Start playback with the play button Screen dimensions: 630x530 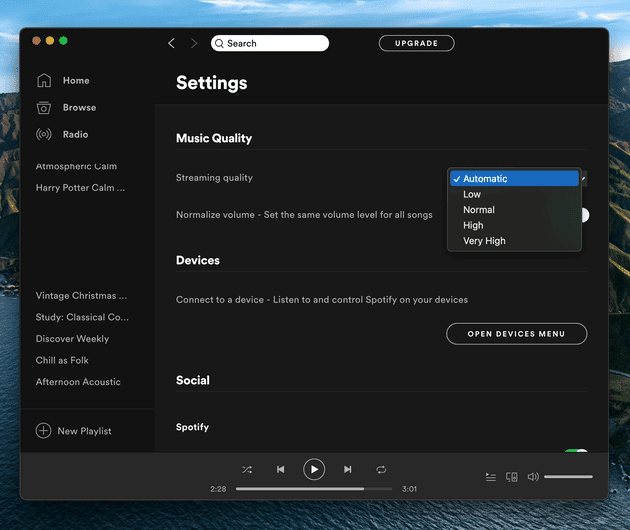(x=314, y=469)
